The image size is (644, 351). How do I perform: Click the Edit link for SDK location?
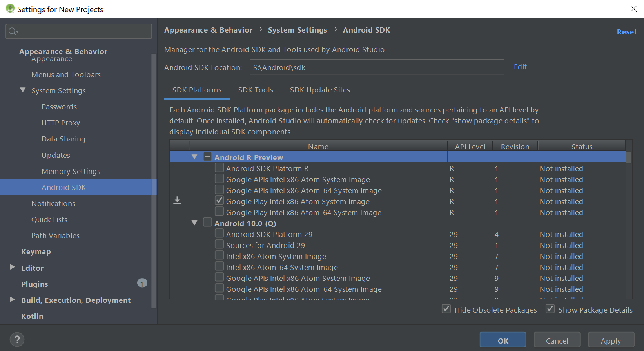coord(520,67)
